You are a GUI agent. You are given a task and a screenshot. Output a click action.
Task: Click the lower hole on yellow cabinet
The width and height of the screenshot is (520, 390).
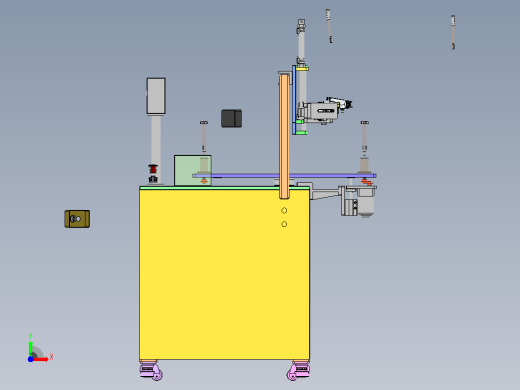tap(284, 224)
